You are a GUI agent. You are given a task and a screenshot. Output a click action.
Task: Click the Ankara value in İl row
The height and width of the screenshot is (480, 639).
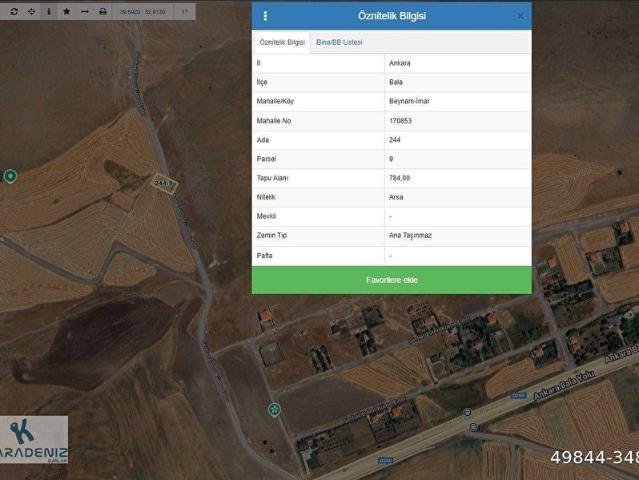pyautogui.click(x=400, y=63)
